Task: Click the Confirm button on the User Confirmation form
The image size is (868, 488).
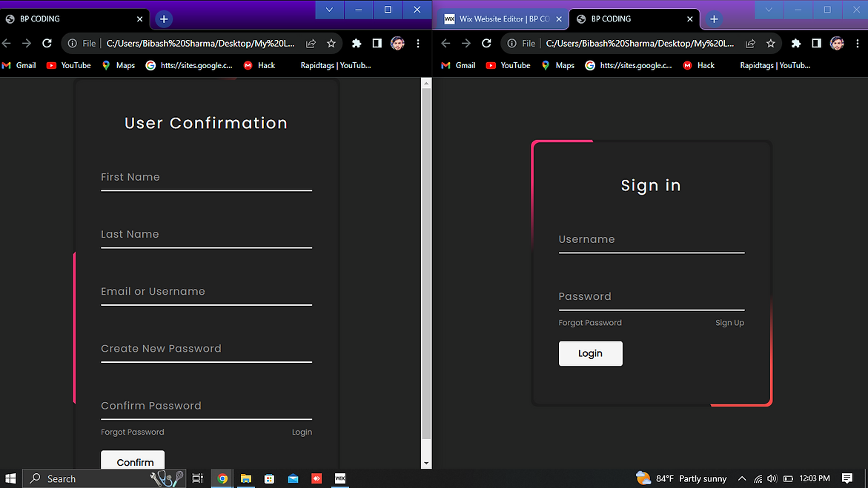Action: point(133,461)
